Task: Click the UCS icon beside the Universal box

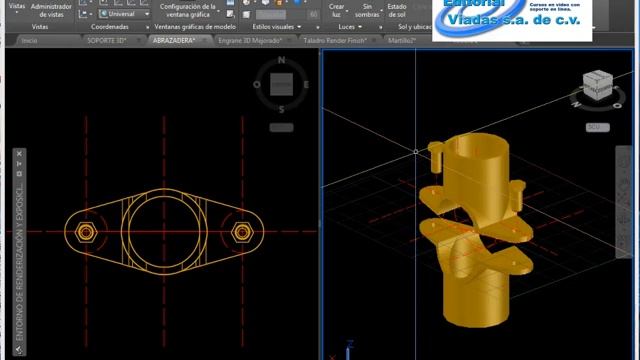Action: (83, 14)
